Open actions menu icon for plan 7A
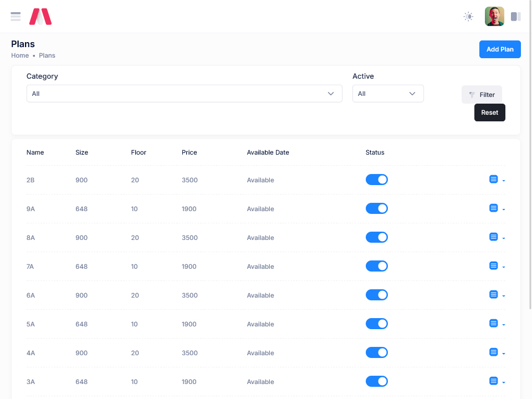Screen dimensions: 532x399 [497, 266]
